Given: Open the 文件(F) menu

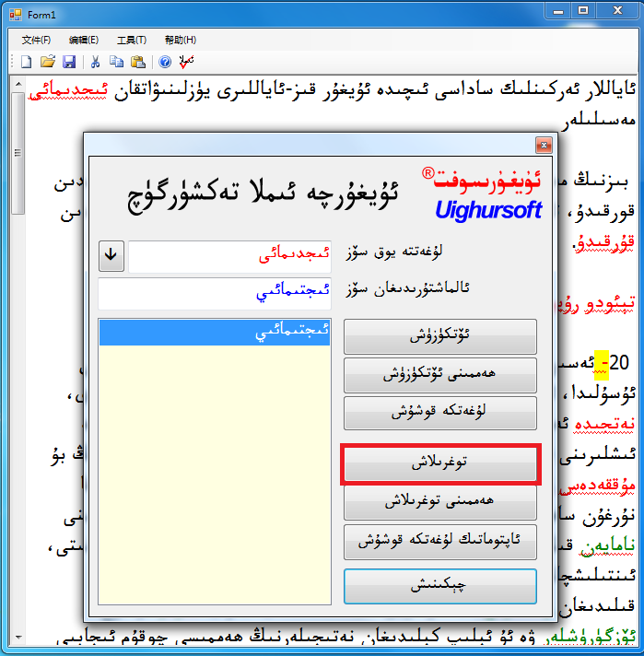Looking at the screenshot, I should [37, 40].
